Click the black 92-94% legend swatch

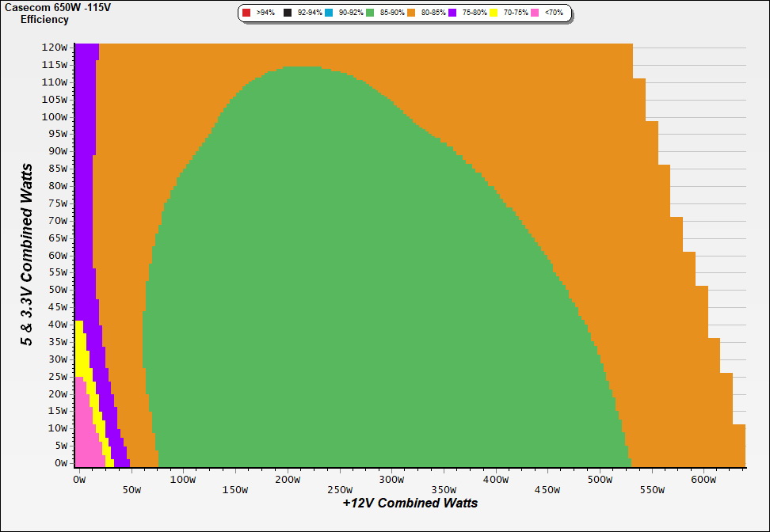click(x=288, y=13)
